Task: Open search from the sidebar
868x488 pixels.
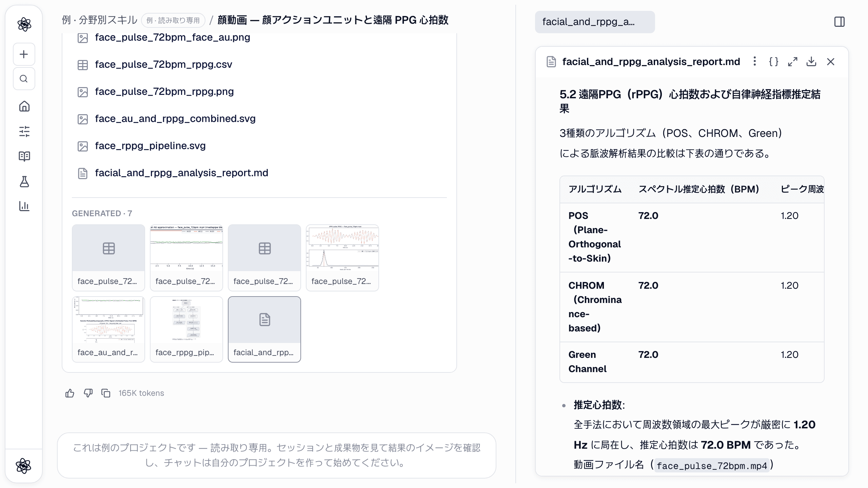Action: (24, 79)
